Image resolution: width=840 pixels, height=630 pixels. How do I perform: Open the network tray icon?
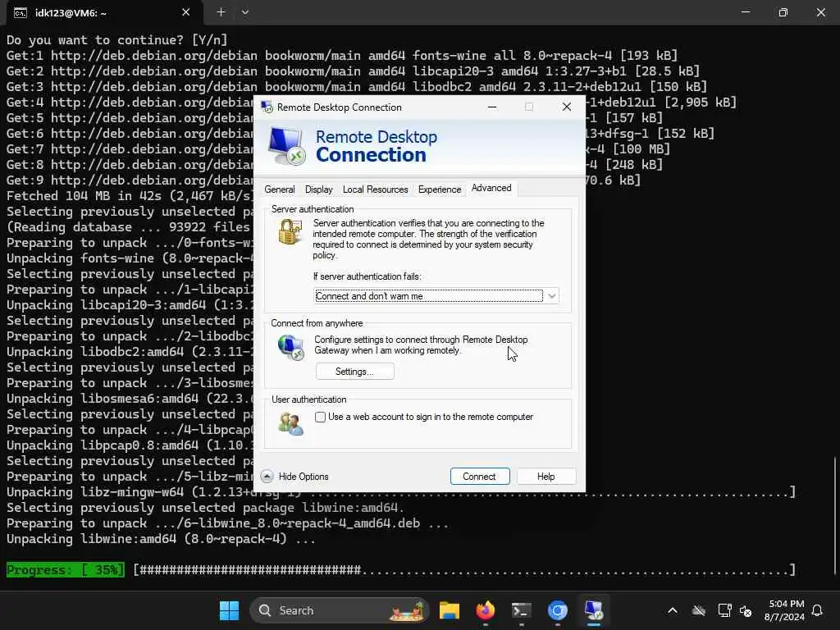pos(724,610)
